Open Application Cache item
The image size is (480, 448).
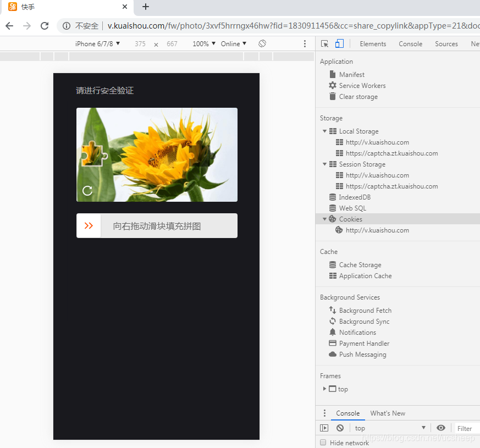pyautogui.click(x=365, y=276)
